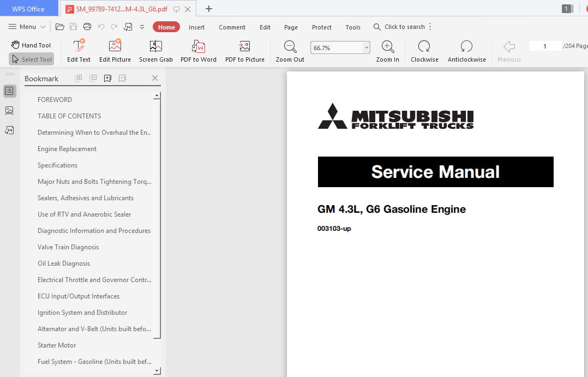The height and width of the screenshot is (377, 588).
Task: Click the monitor icon on the document tab
Action: [x=176, y=9]
